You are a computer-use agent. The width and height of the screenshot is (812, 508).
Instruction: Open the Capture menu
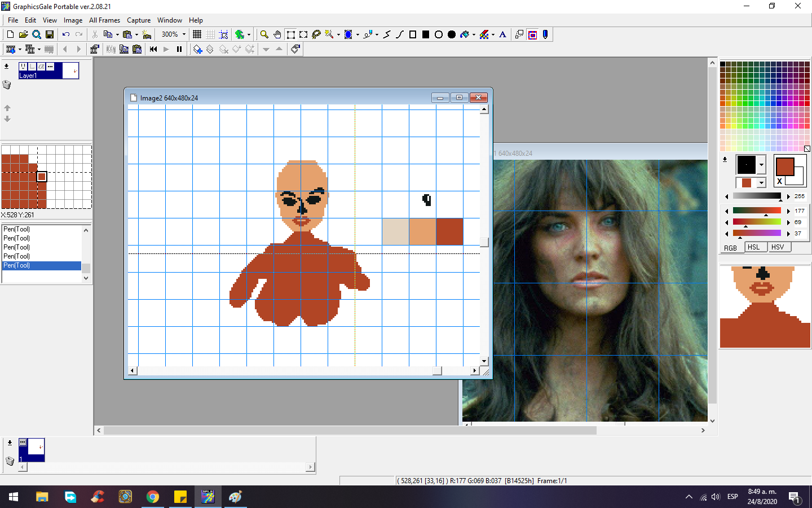[x=139, y=20]
